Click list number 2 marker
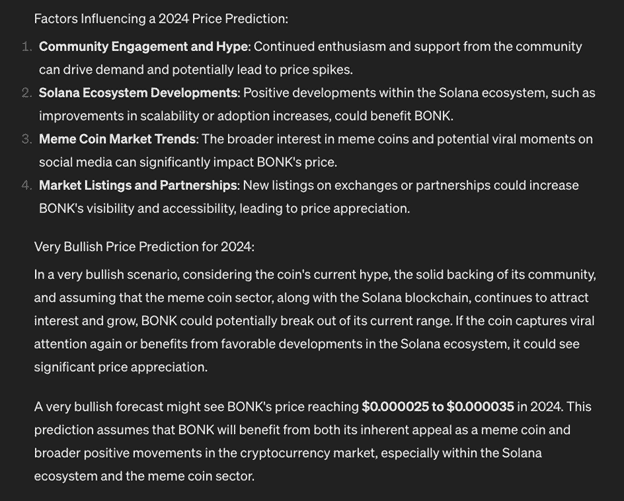The height and width of the screenshot is (501, 624). coord(27,93)
